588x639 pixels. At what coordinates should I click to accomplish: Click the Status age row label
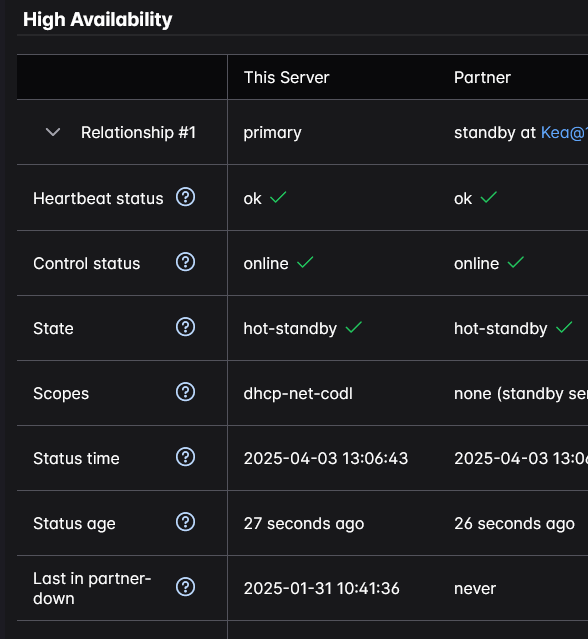pyautogui.click(x=74, y=524)
